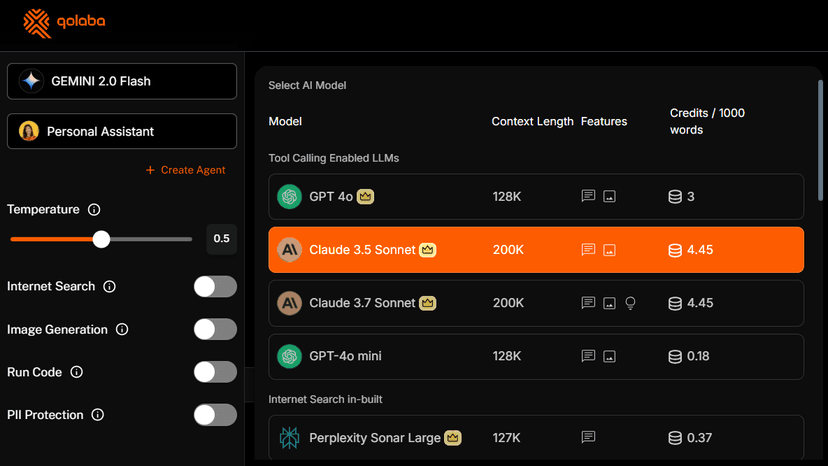Open the Personal Assistant agent selector
828x466 pixels.
tap(122, 131)
